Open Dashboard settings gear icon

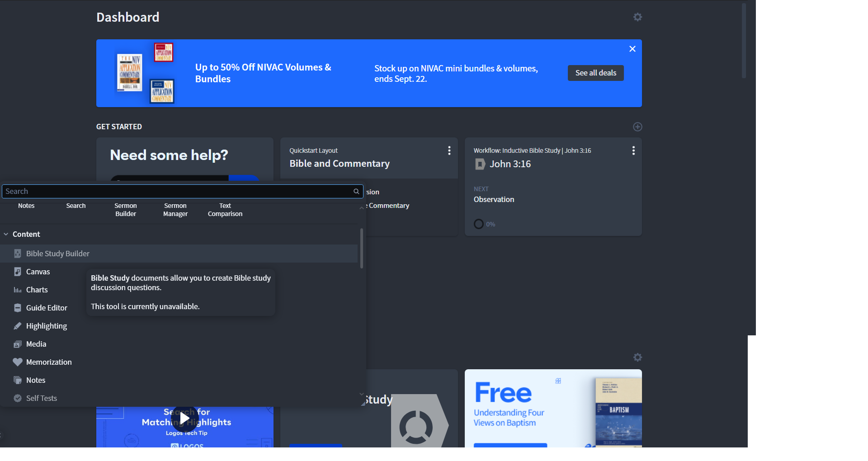(x=637, y=17)
